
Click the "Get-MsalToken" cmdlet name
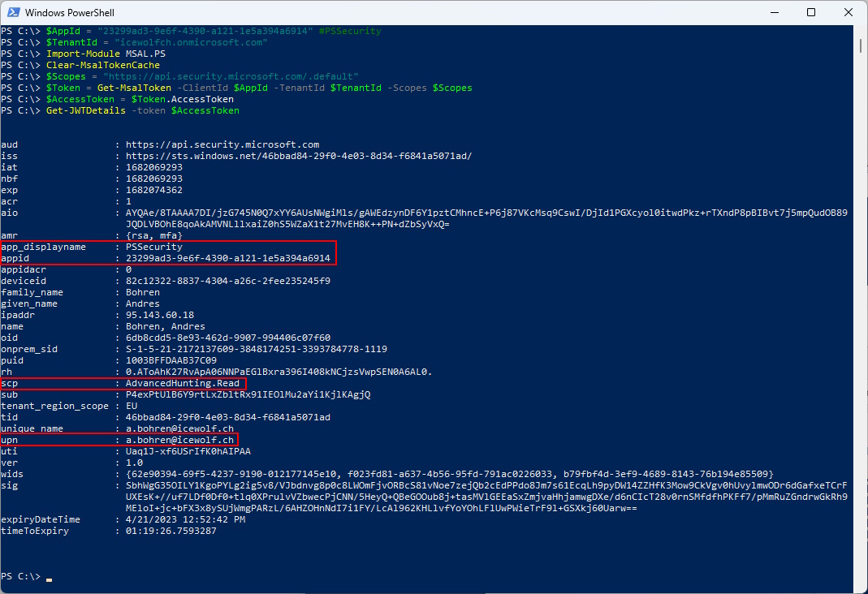point(135,88)
